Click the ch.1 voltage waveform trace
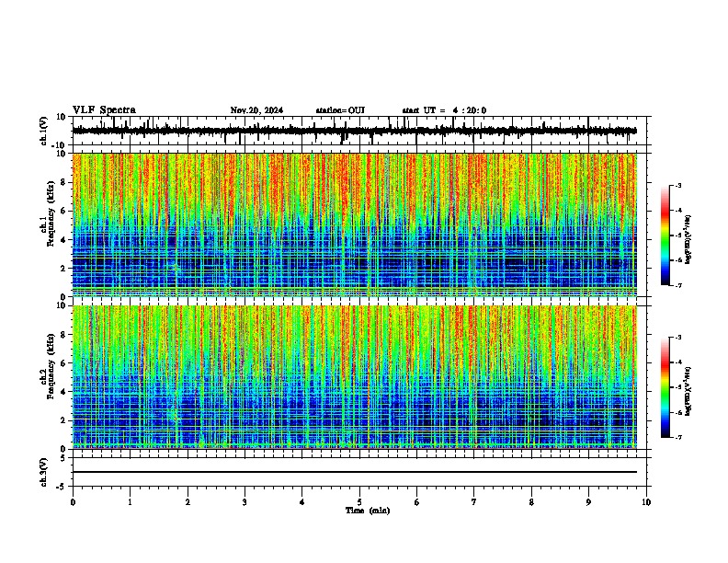 [x=354, y=131]
